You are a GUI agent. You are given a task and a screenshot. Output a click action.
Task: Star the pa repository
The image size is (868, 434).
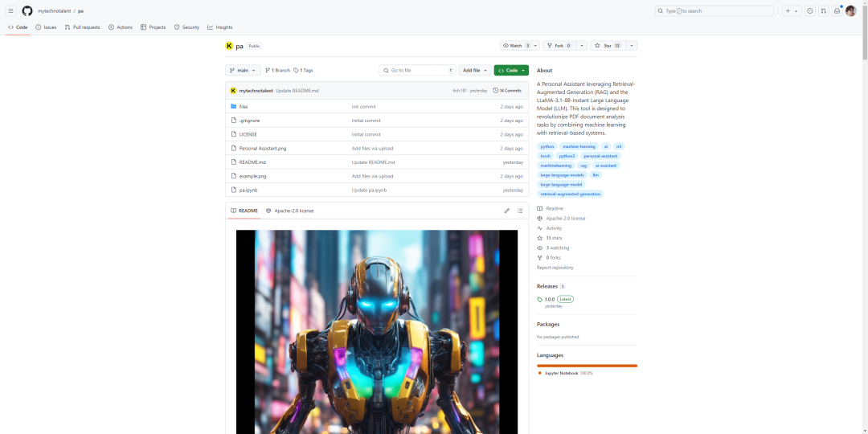tap(607, 46)
